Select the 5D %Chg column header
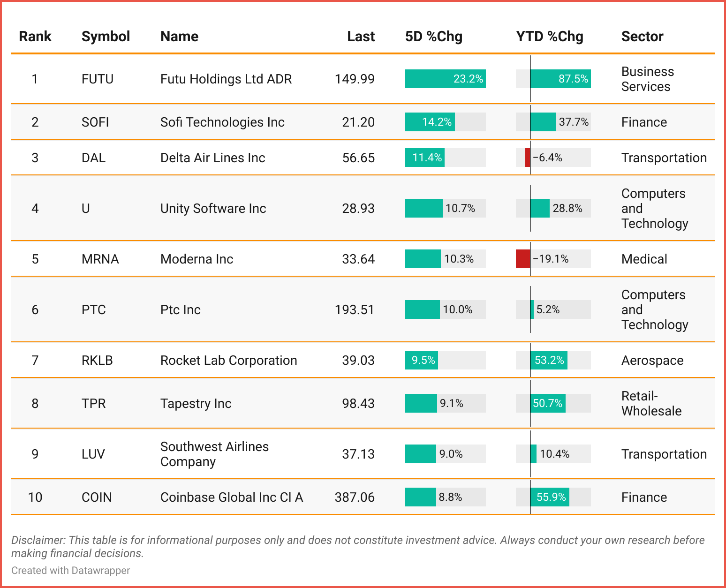 (x=433, y=37)
